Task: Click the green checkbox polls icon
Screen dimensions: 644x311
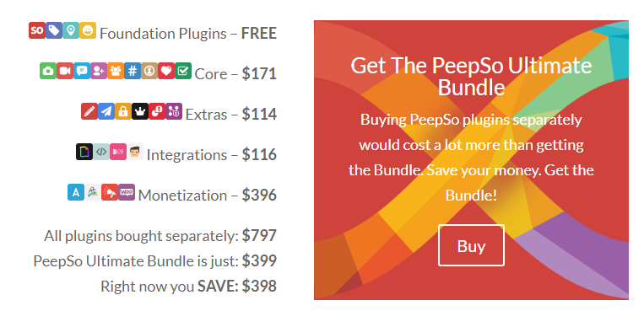Action: pyautogui.click(x=183, y=71)
